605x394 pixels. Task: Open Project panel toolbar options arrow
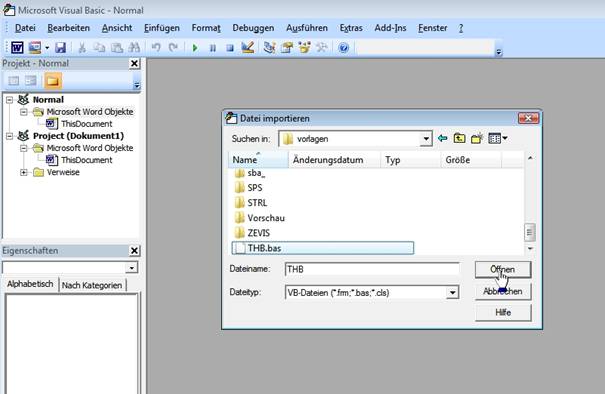point(137,85)
